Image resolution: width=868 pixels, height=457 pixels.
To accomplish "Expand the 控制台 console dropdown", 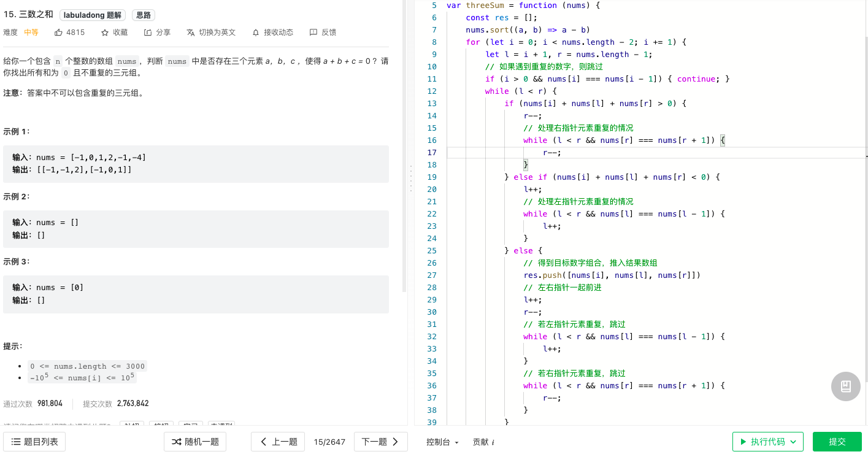I will coord(443,442).
